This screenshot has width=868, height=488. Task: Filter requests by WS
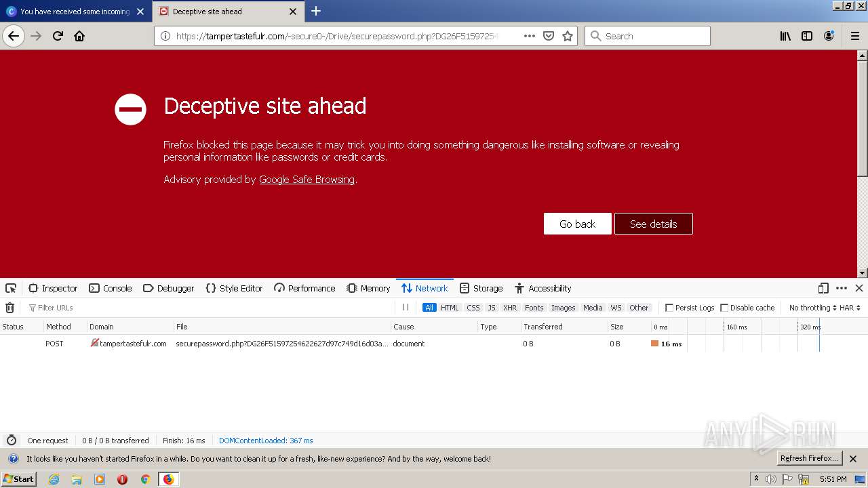(x=616, y=308)
